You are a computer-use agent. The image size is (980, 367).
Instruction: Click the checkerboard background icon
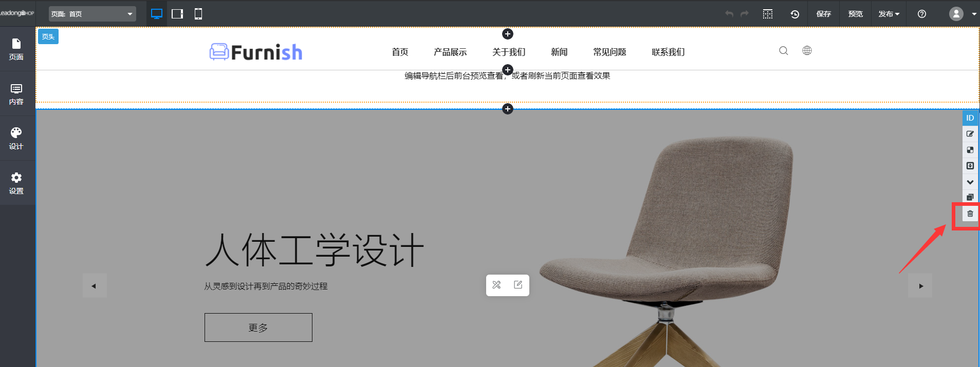[x=970, y=150]
